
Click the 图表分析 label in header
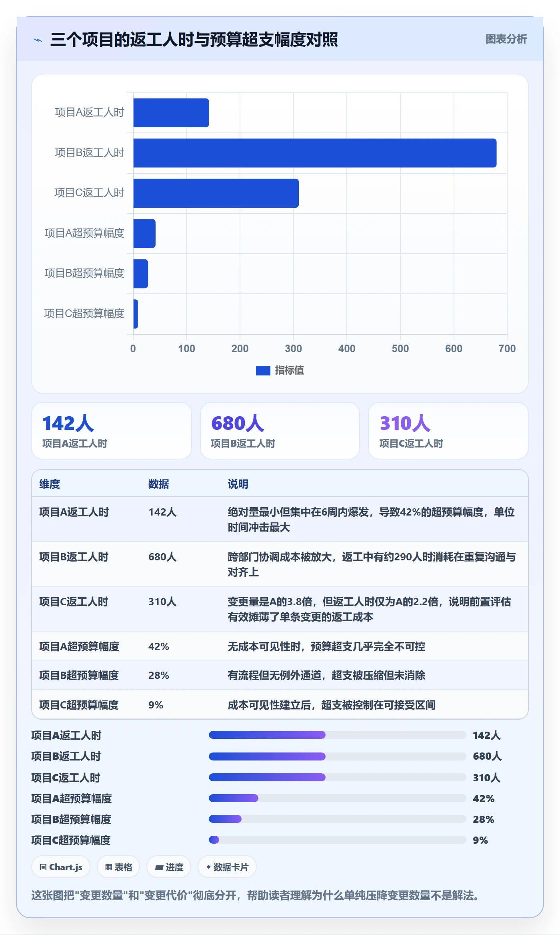click(506, 39)
